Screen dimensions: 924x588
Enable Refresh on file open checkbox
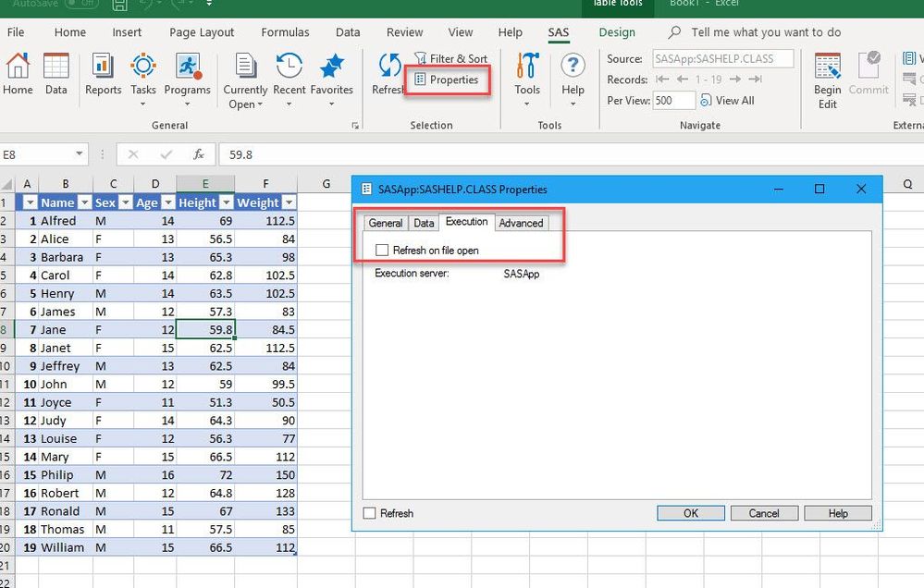tap(382, 251)
